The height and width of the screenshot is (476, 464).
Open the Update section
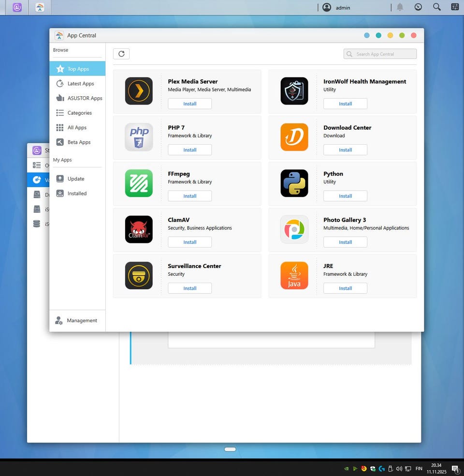click(77, 179)
